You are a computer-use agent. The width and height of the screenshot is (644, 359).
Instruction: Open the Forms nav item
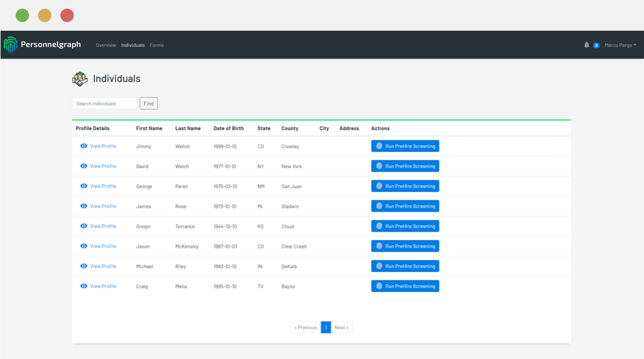click(157, 45)
